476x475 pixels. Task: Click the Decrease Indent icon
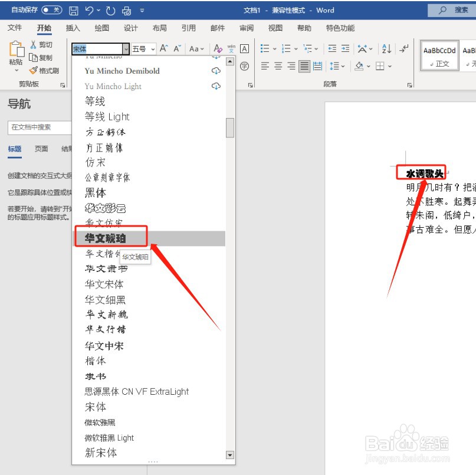(332, 48)
